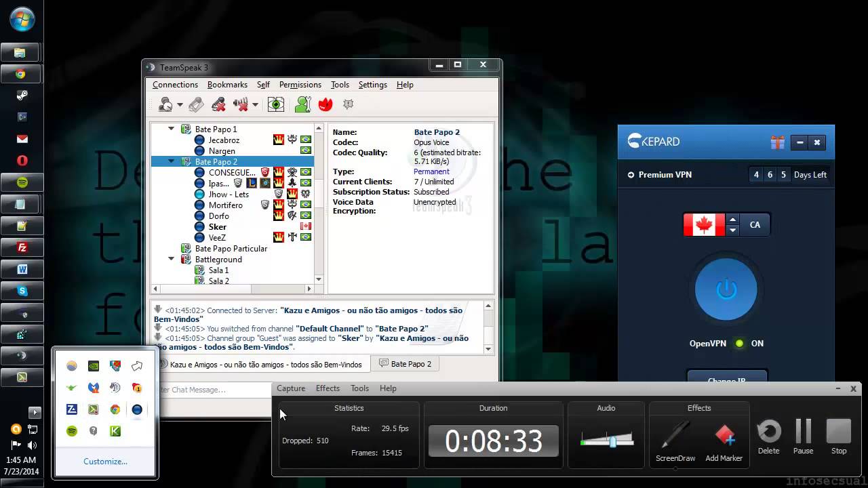Open the TeamSpeak Settings menu
This screenshot has width=868, height=488.
pos(372,85)
